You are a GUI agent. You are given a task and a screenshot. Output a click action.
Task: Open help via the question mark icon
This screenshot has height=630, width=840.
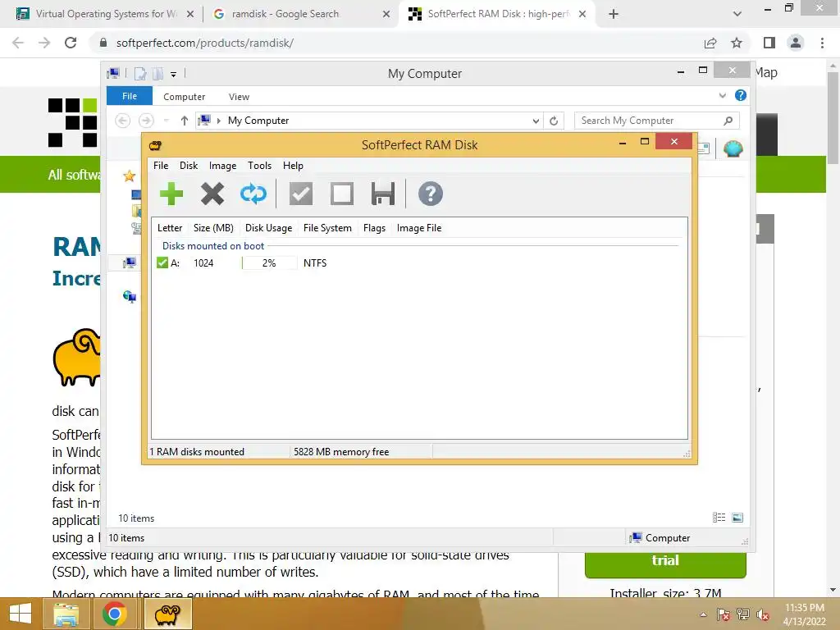(x=430, y=194)
